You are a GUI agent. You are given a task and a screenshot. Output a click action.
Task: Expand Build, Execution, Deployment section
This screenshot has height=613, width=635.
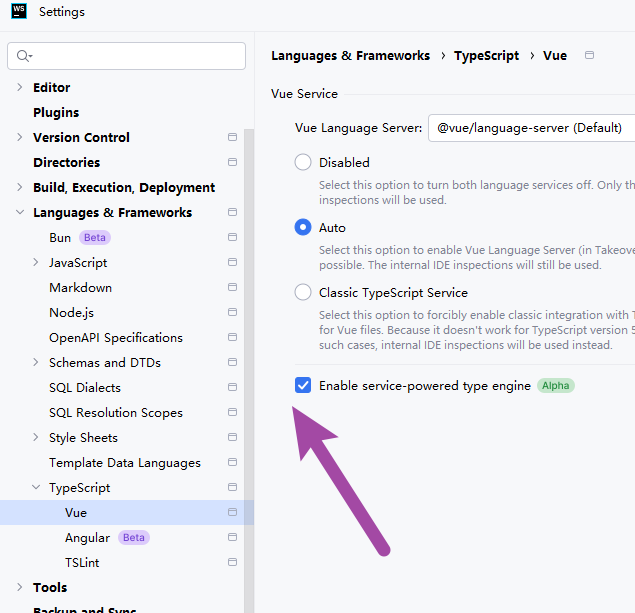pyautogui.click(x=19, y=187)
